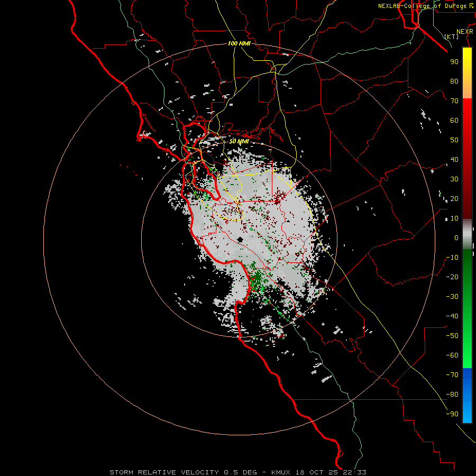The height and width of the screenshot is (476, 476).
Task: Click the NEXLAB-College of DuPage credit text
Action: [425, 6]
